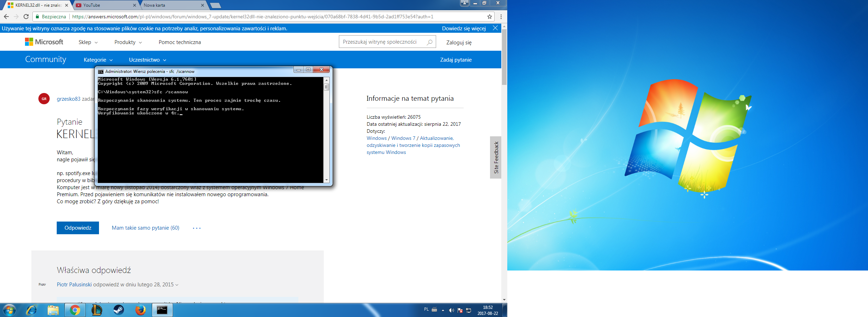Click the Chrome profile person icon
Screen dimensions: 868x317
click(x=465, y=3)
